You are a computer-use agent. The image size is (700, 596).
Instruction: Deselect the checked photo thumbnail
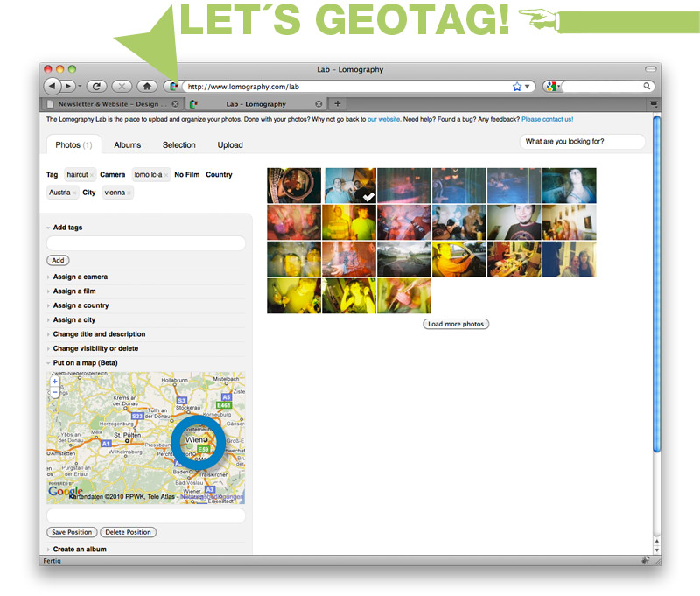(x=349, y=186)
